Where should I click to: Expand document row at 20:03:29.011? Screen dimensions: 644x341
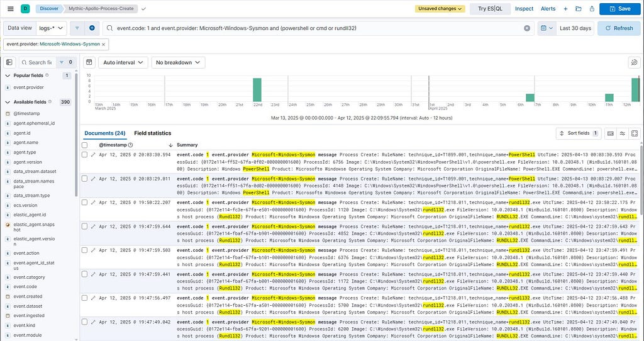(93, 179)
